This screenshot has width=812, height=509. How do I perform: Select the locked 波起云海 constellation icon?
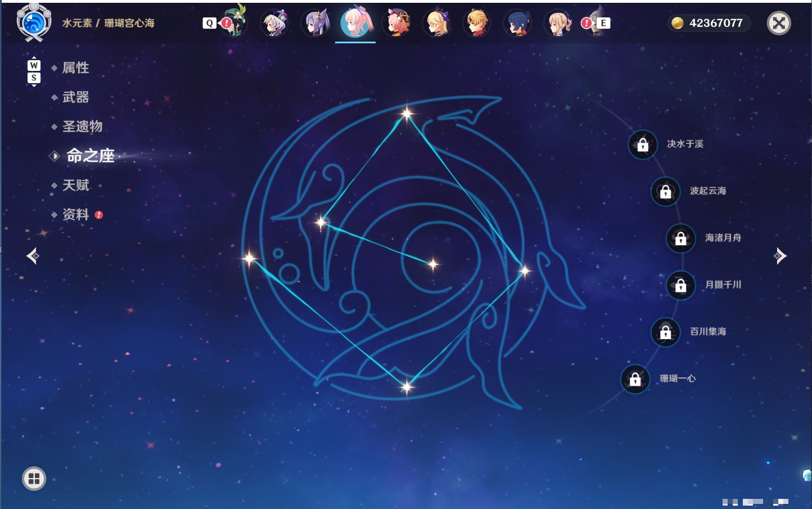(666, 191)
